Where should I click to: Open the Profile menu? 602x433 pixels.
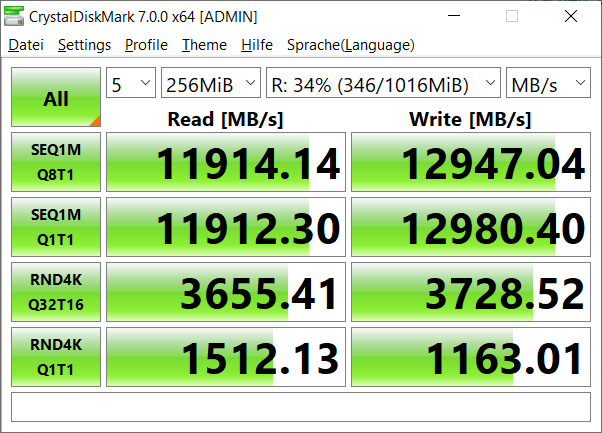tap(146, 45)
